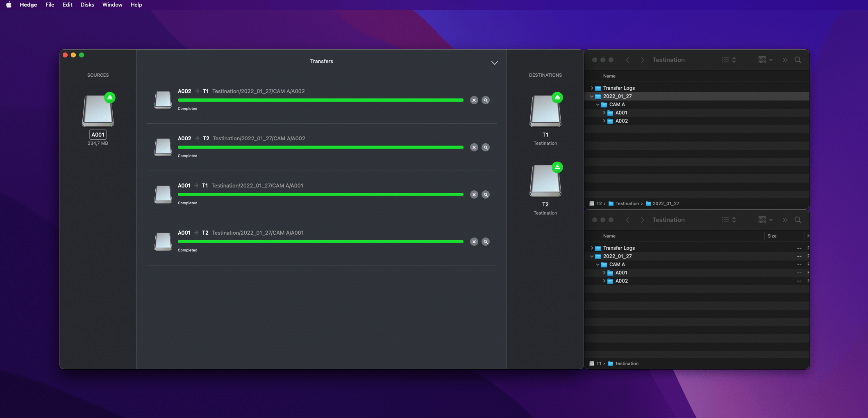Dismiss the A002 to T1 transfer
This screenshot has height=418, width=868.
(x=474, y=100)
